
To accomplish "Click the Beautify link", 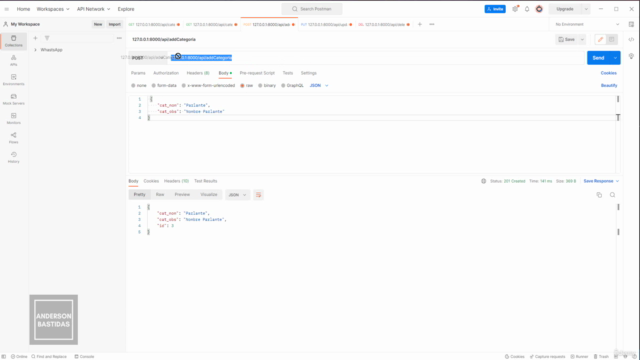I will click(609, 86).
